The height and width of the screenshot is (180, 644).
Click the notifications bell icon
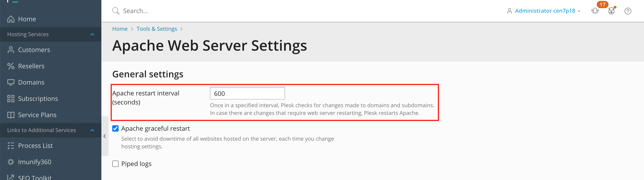(x=595, y=11)
